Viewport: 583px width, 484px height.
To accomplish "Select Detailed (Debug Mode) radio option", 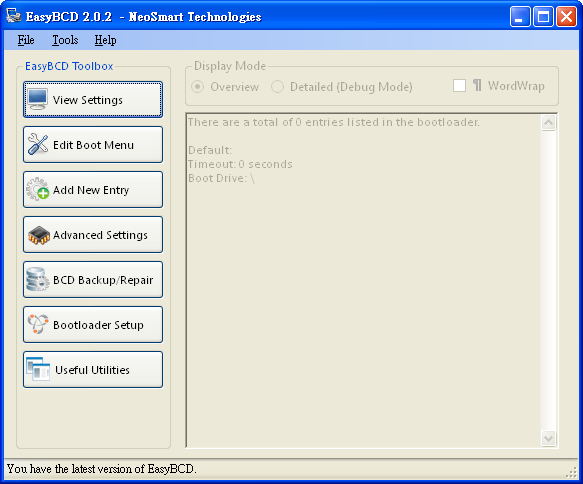I will [277, 87].
